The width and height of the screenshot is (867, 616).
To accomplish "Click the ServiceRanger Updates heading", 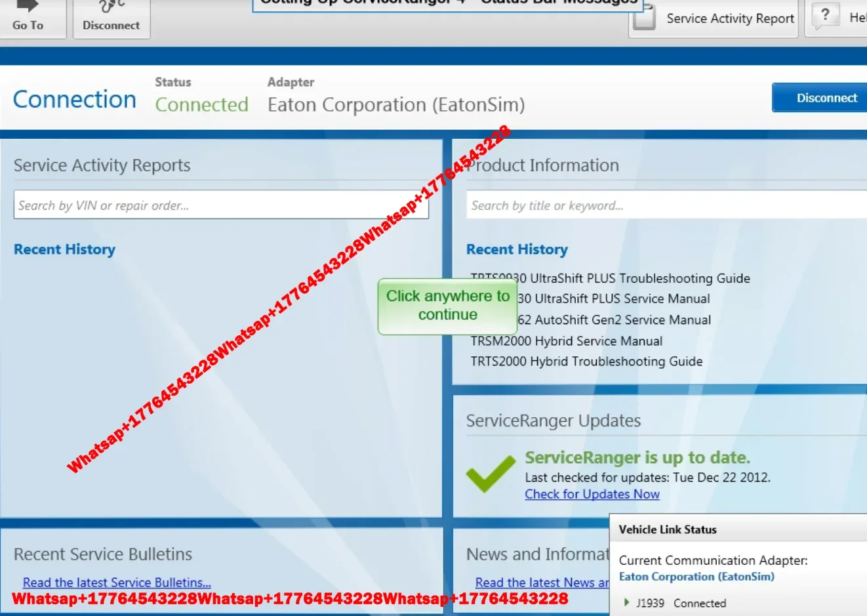I will pyautogui.click(x=554, y=421).
